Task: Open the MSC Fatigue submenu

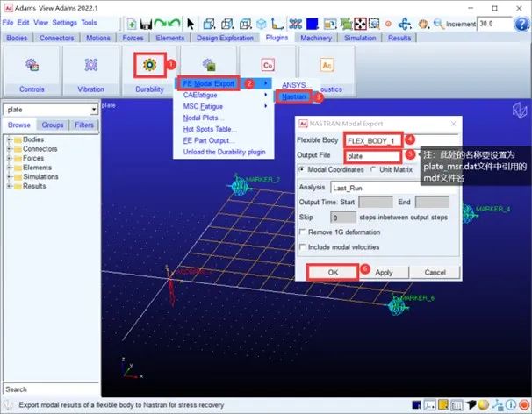Action: [x=224, y=106]
